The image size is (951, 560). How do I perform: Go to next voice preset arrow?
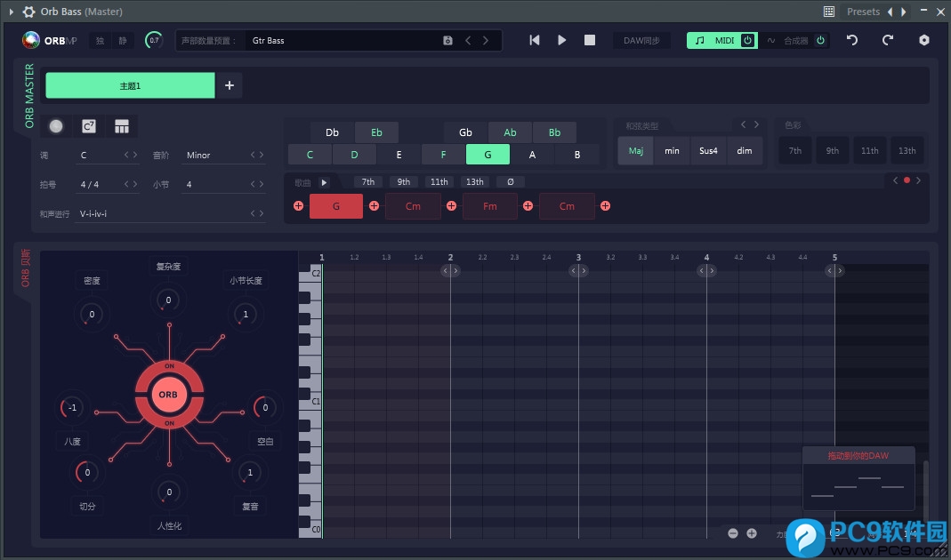(x=485, y=41)
